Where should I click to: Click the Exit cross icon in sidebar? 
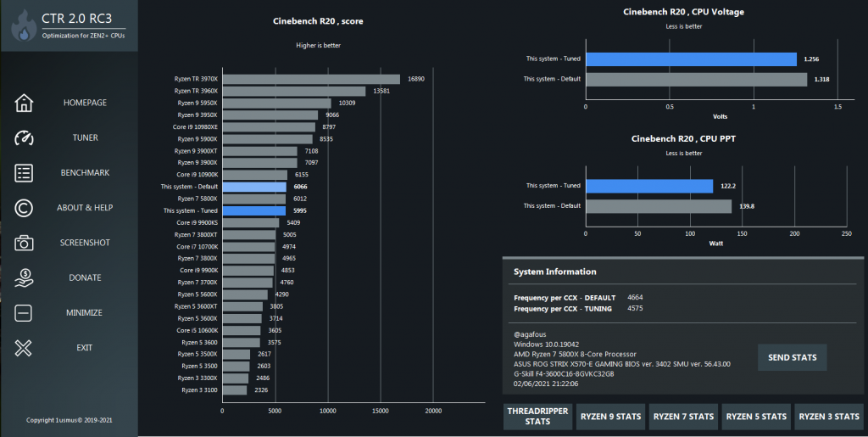[23, 348]
